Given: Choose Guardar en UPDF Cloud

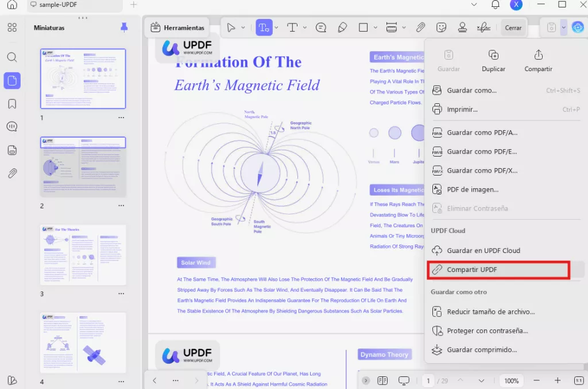Looking at the screenshot, I should 506,251.
